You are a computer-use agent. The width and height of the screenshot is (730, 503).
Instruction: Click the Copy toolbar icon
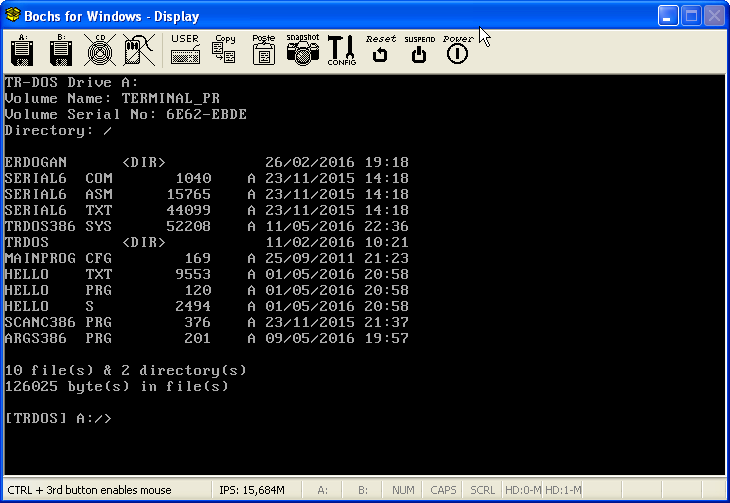tap(224, 49)
